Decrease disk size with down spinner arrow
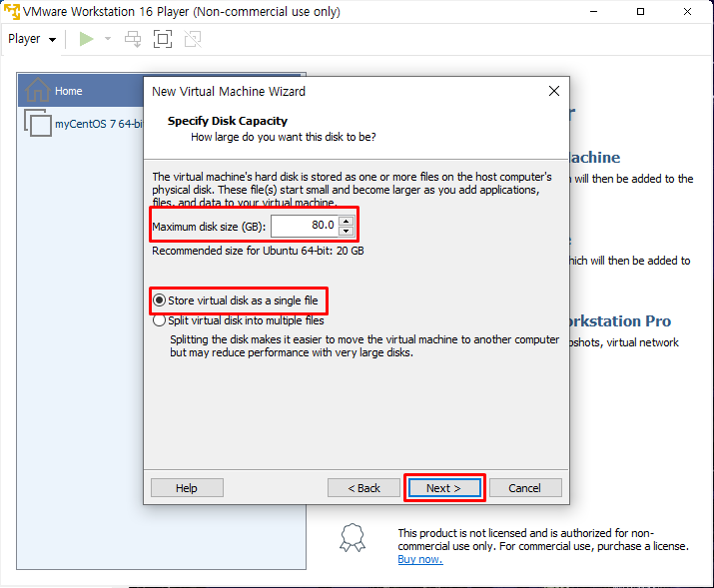Viewport: 714px width, 588px height. 347,231
